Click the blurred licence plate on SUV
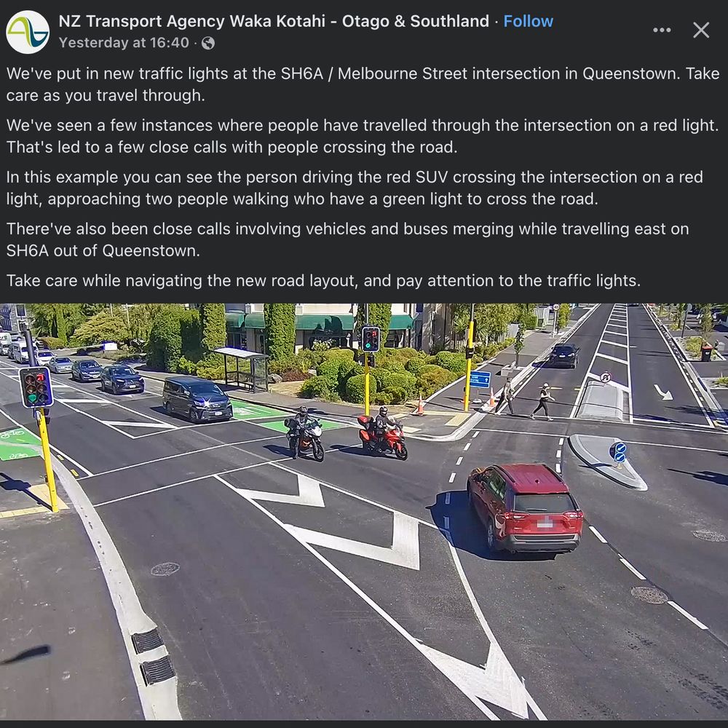 [x=545, y=523]
